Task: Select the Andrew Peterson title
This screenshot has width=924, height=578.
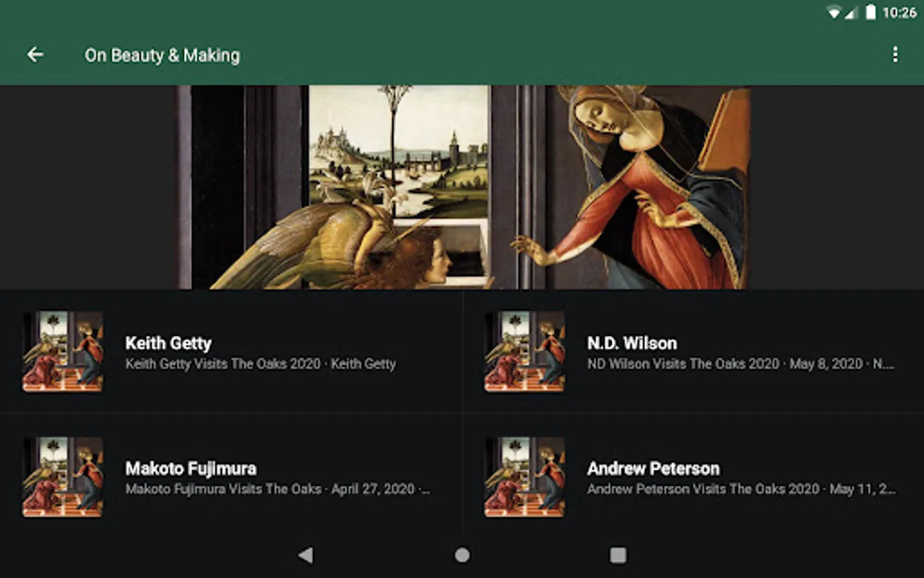Action: tap(653, 469)
